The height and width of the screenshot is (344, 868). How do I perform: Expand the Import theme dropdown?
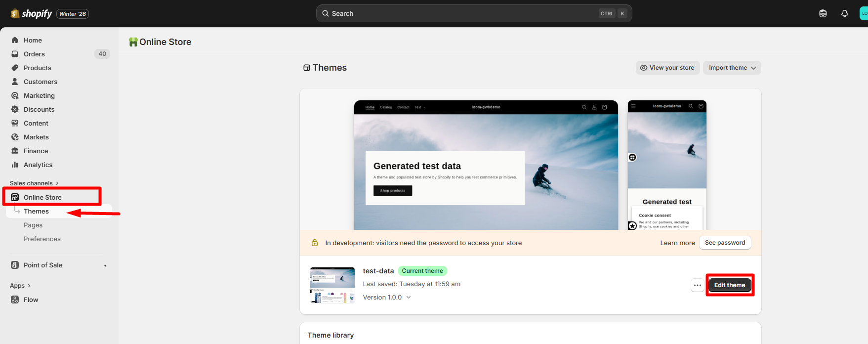[732, 68]
